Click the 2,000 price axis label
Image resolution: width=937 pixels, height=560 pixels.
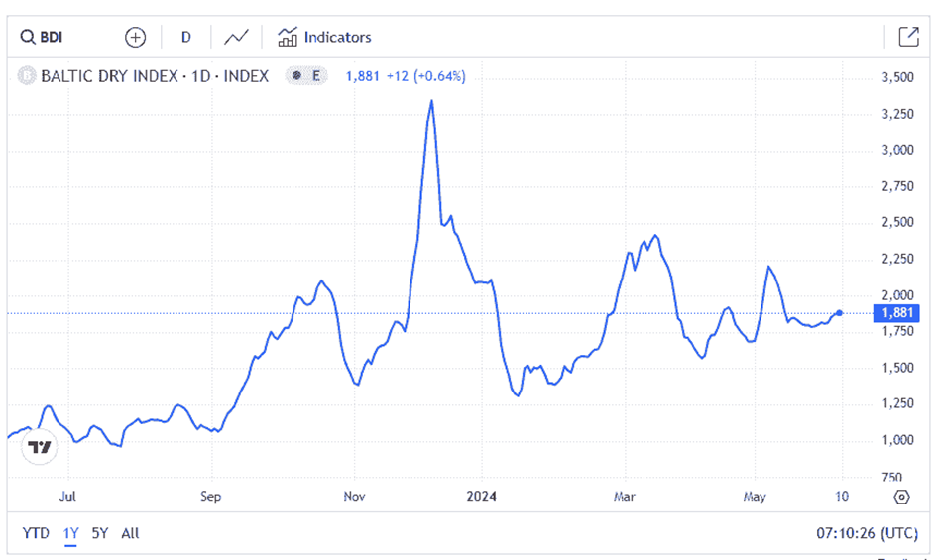(x=898, y=295)
